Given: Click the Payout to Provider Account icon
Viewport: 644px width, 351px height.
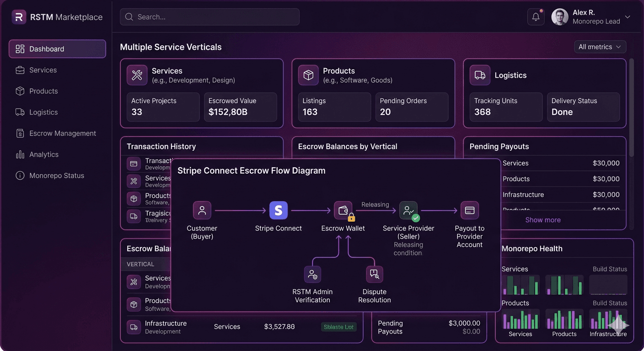Looking at the screenshot, I should (470, 210).
